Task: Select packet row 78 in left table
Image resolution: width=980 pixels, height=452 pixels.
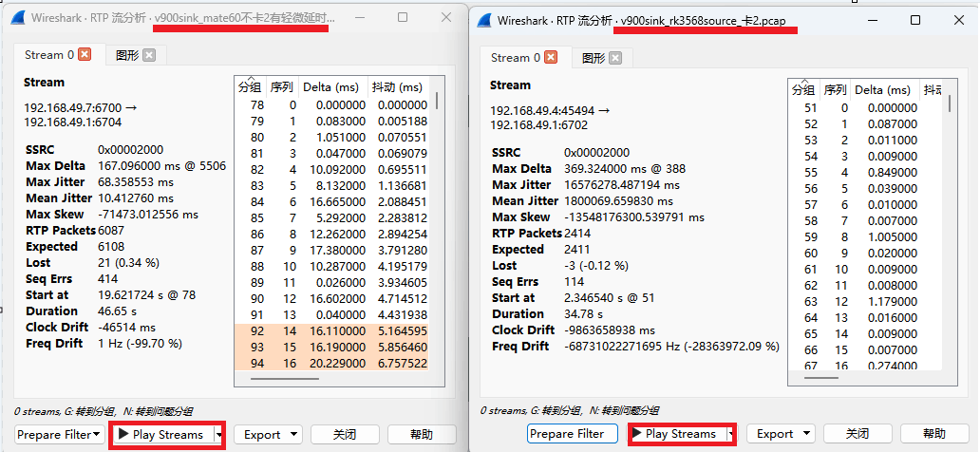Action: (x=331, y=105)
